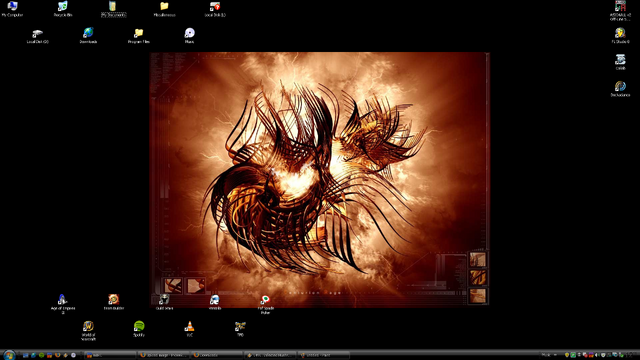Click the yellow shield tray icon
This screenshot has height=360, width=640.
tap(567, 355)
